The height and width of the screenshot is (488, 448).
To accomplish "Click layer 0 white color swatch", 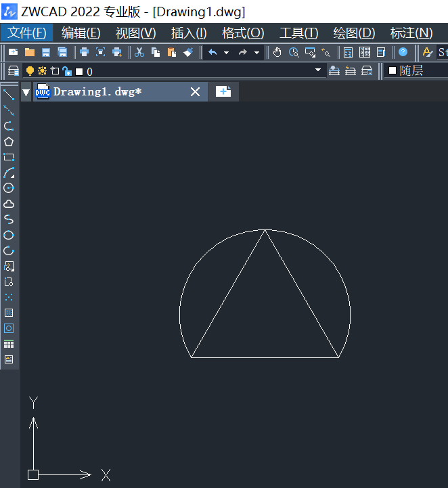I will tap(79, 72).
